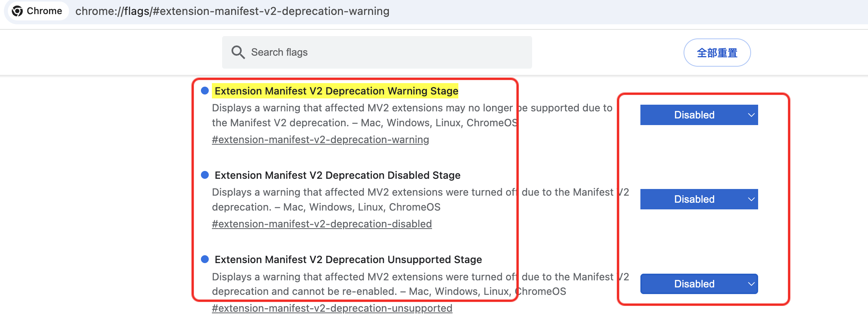Click the 全部重置 reset all button
868x327 pixels.
click(717, 53)
